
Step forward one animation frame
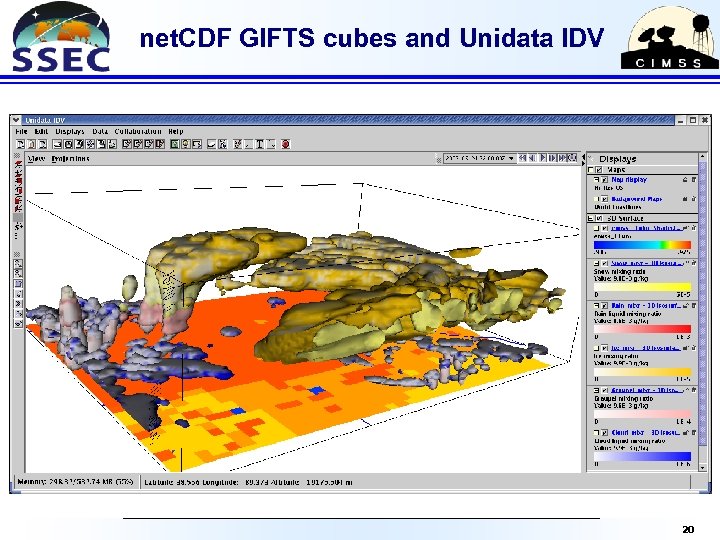pyautogui.click(x=552, y=158)
